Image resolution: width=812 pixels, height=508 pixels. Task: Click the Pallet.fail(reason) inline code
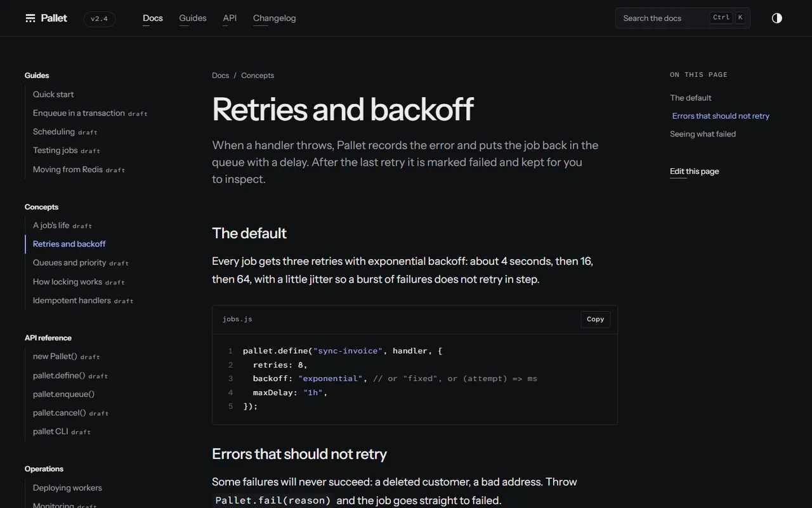(x=273, y=500)
